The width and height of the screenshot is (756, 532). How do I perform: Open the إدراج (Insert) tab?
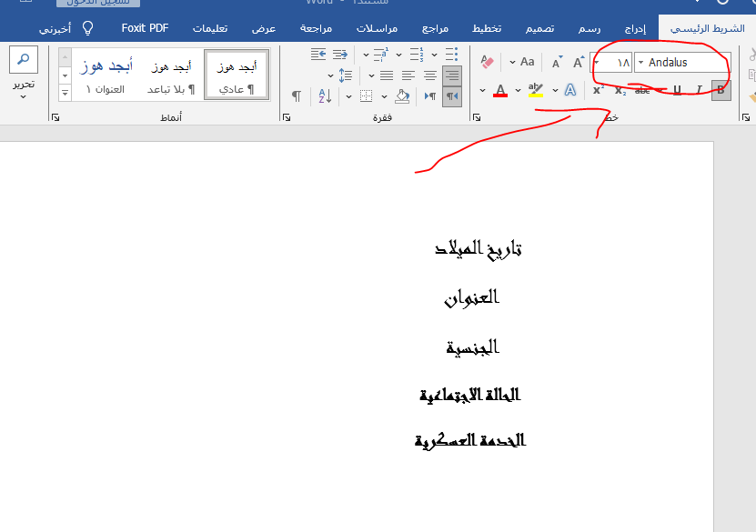click(636, 28)
